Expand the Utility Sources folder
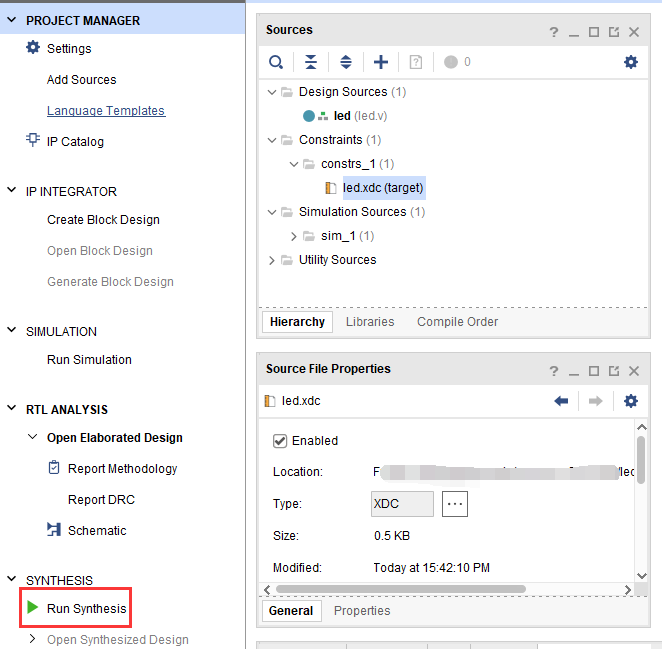 click(x=272, y=260)
